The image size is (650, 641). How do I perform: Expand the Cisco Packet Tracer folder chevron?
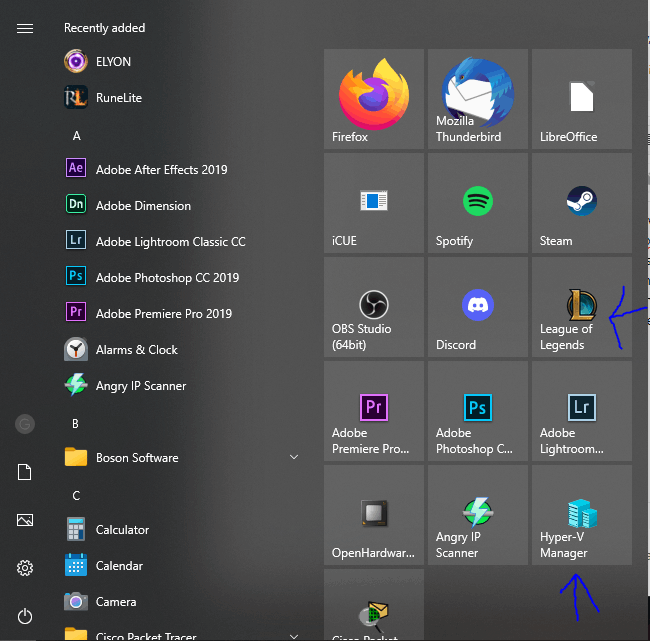294,636
